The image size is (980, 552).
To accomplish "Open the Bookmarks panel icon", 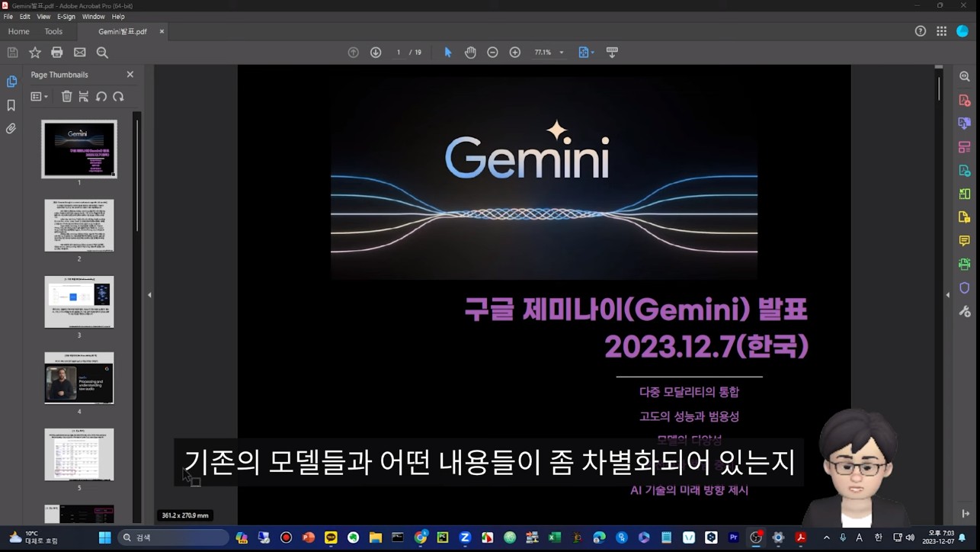I will [11, 105].
